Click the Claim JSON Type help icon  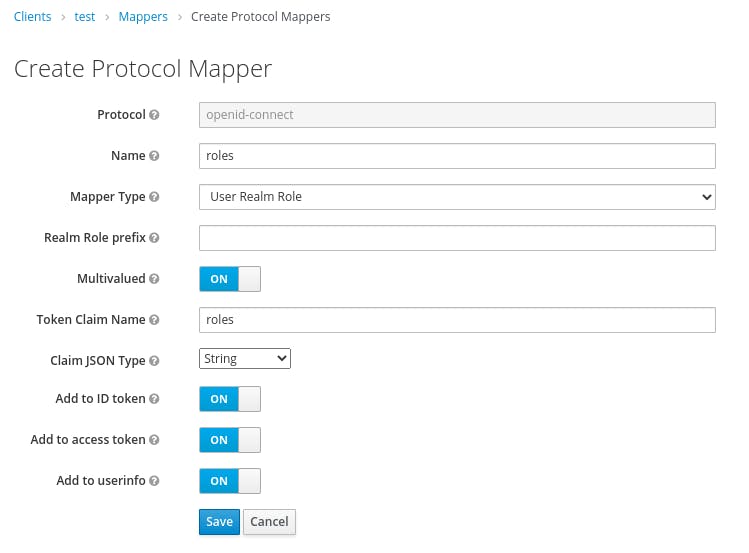[154, 361]
